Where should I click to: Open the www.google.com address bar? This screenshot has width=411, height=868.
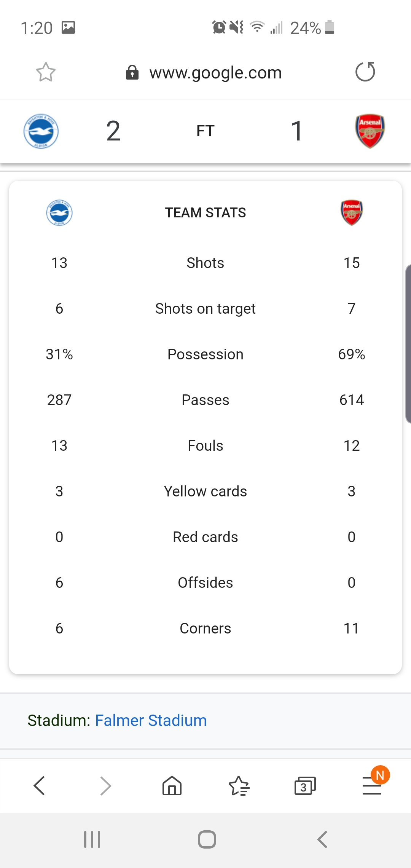[215, 72]
